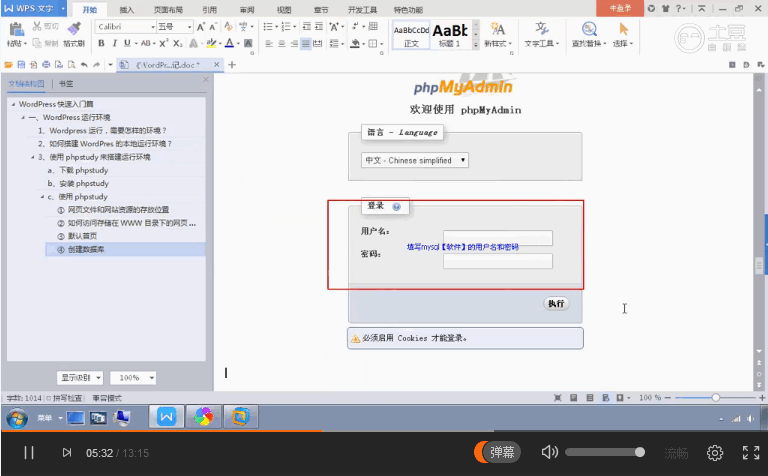Apply superscript formatting
Image resolution: width=768 pixels, height=476 pixels.
point(164,44)
